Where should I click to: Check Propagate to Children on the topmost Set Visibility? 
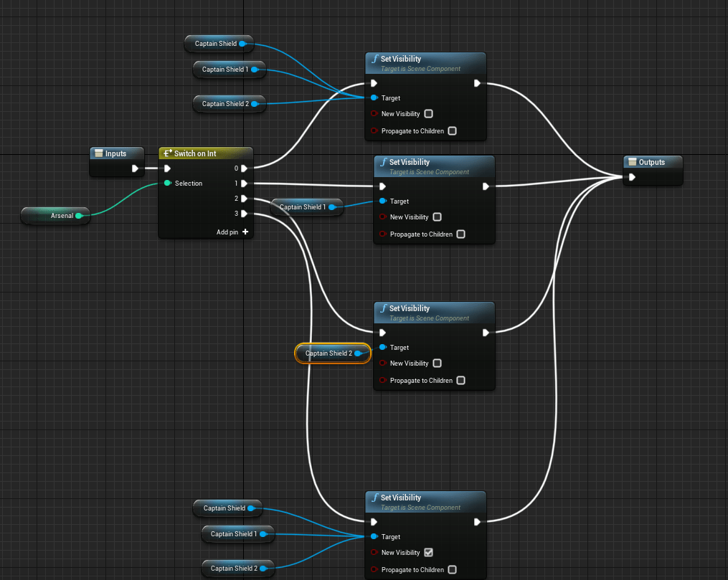click(x=452, y=131)
